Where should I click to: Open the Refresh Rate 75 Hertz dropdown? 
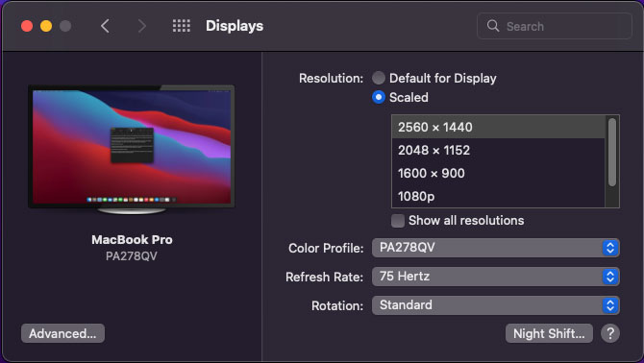495,277
